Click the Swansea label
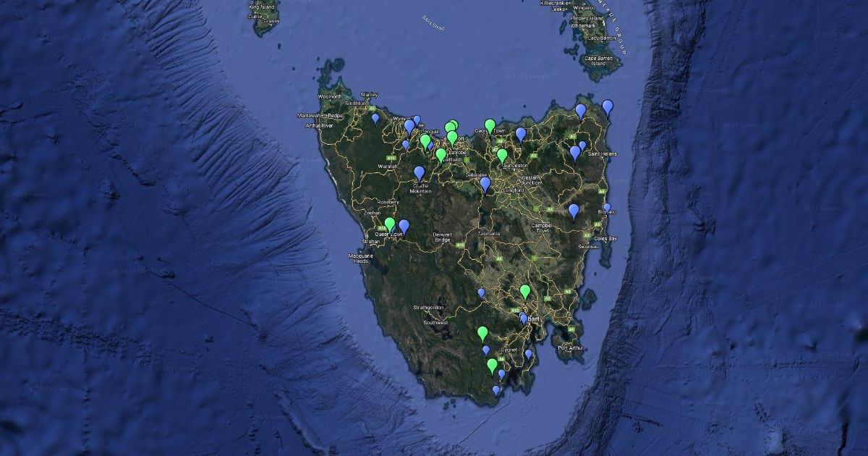 coord(589,246)
